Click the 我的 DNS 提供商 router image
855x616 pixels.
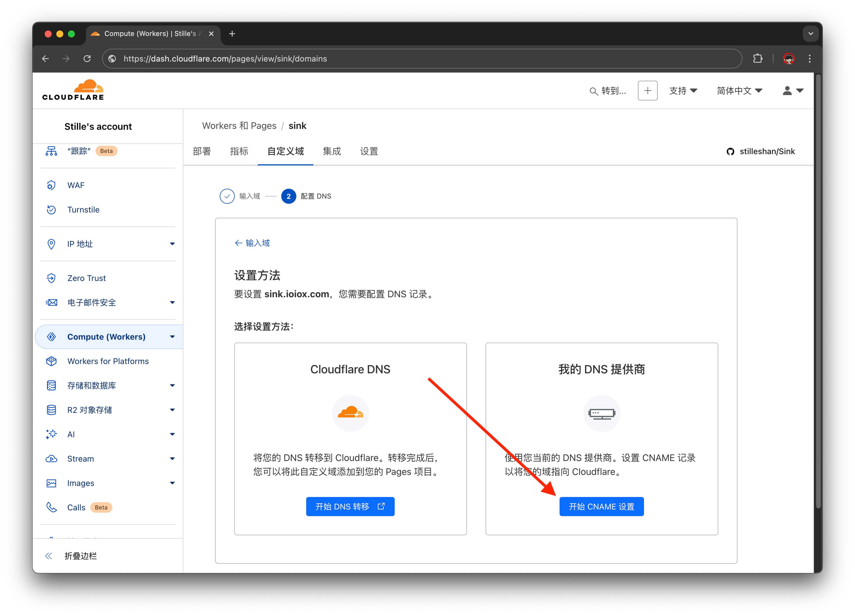coord(602,413)
